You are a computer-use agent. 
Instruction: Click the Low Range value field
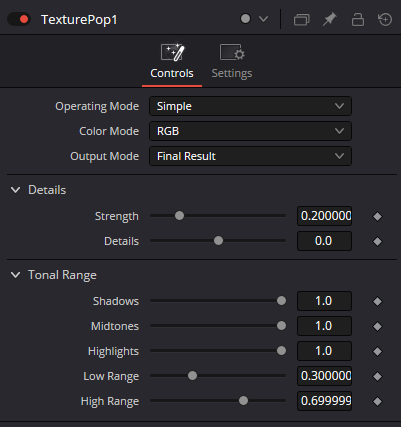[x=324, y=376]
